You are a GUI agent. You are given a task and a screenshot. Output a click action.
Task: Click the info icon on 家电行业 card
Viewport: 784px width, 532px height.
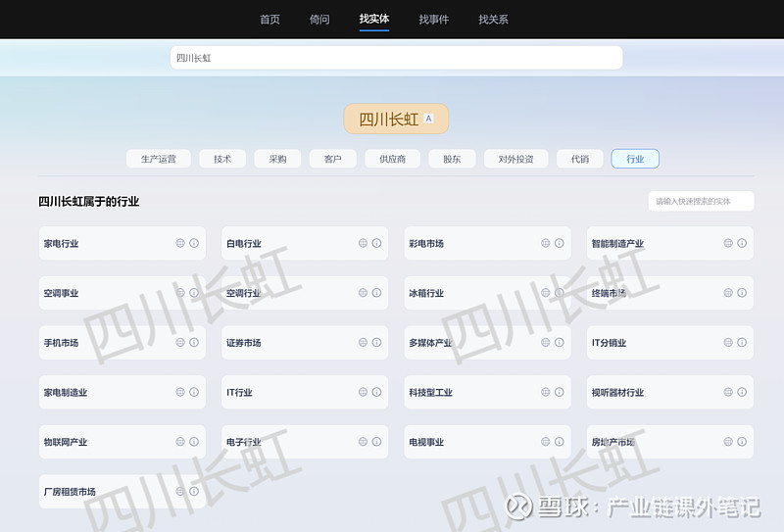pos(194,243)
